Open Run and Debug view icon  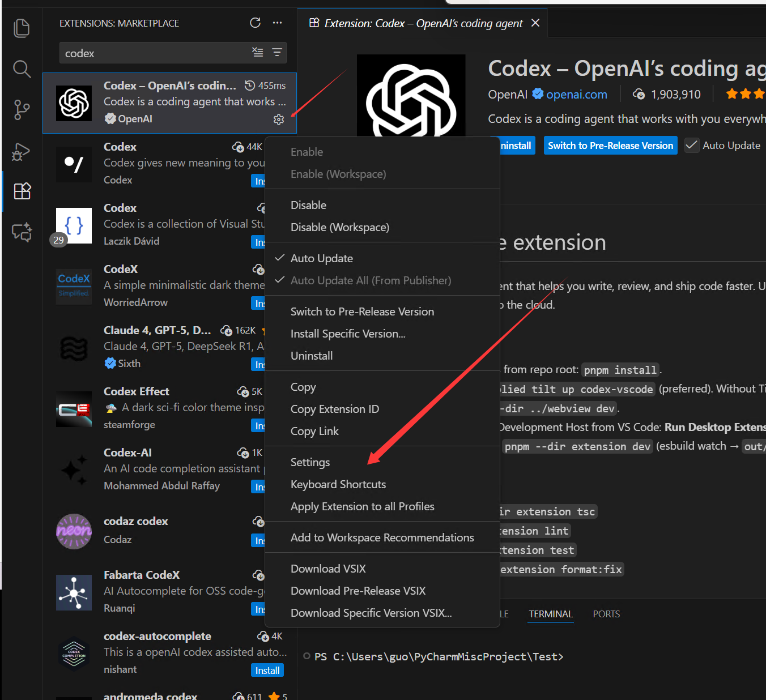click(22, 152)
